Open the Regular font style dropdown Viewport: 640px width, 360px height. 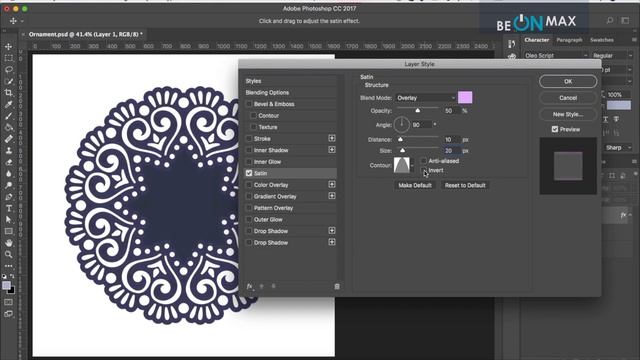[612, 55]
